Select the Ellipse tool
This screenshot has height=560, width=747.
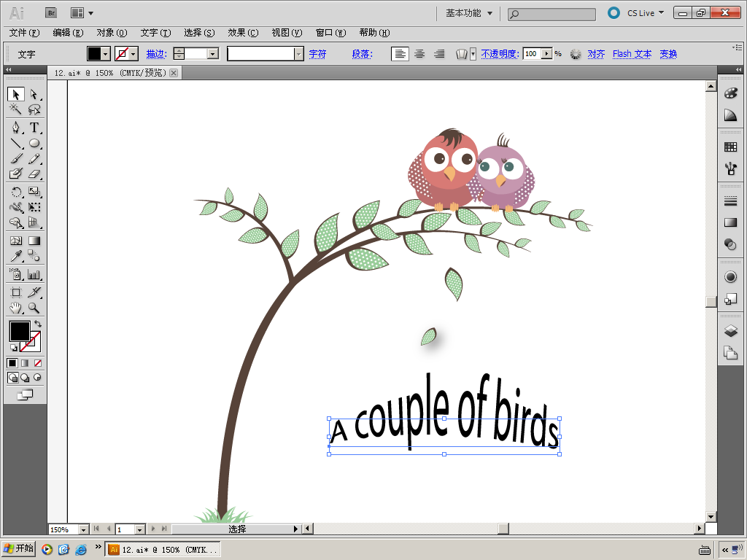[x=34, y=144]
